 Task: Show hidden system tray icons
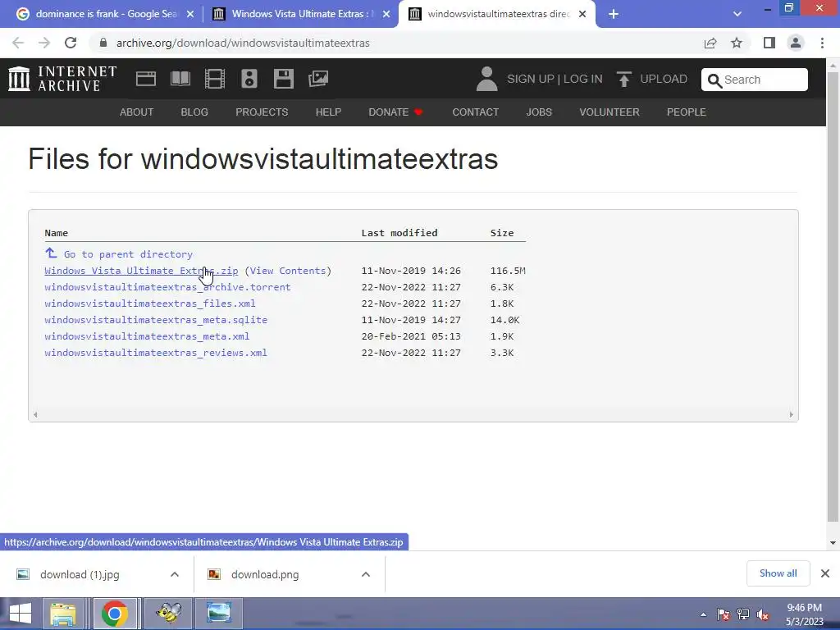tap(703, 614)
